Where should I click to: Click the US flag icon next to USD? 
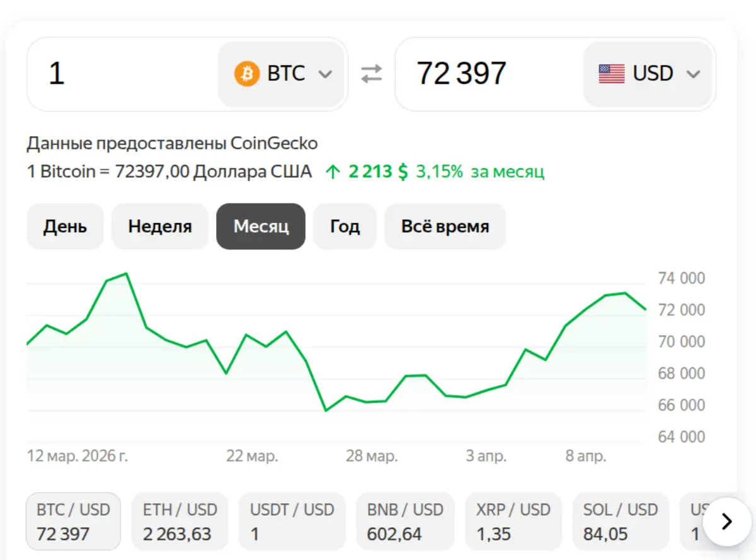pyautogui.click(x=610, y=73)
